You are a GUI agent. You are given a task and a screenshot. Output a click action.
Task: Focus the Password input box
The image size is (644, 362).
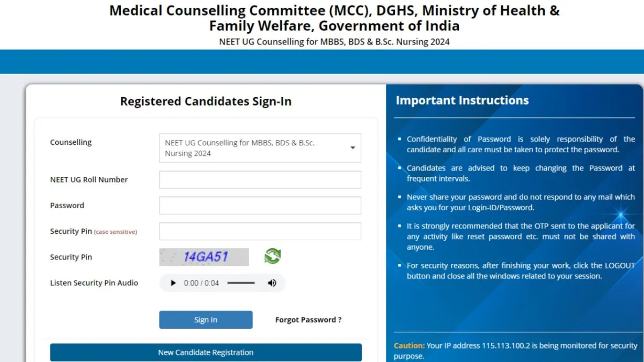pyautogui.click(x=260, y=205)
